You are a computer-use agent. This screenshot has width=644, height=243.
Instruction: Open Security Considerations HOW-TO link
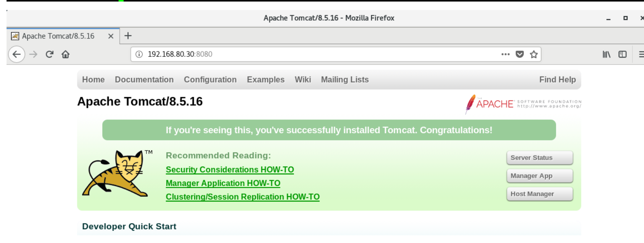point(230,170)
